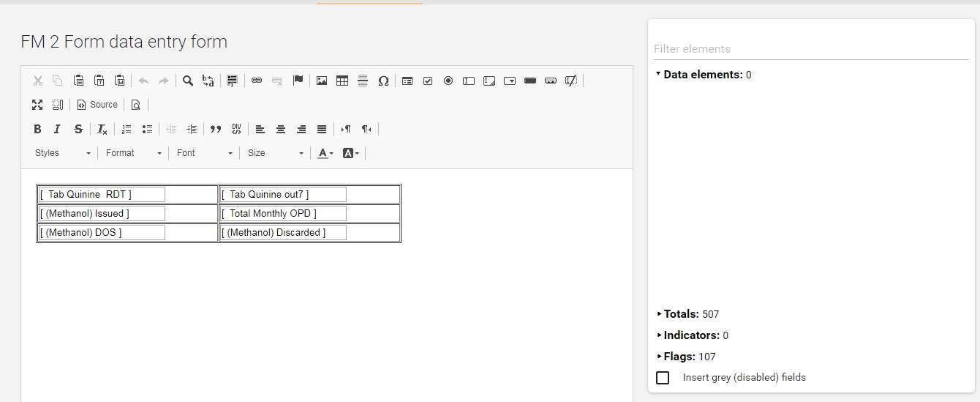Click the Link icon in toolbar
Screen dimensions: 980x402
pos(257,81)
